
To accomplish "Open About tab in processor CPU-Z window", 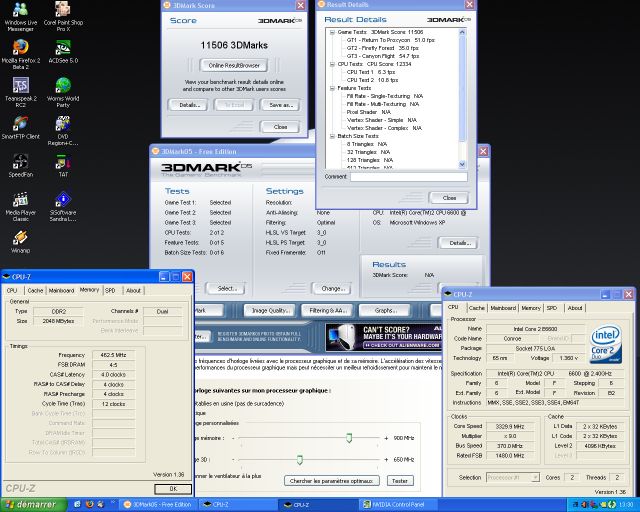I will [575, 308].
